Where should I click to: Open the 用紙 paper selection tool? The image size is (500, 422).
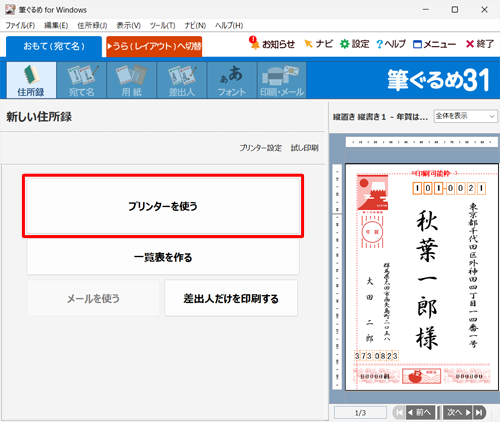click(x=132, y=80)
